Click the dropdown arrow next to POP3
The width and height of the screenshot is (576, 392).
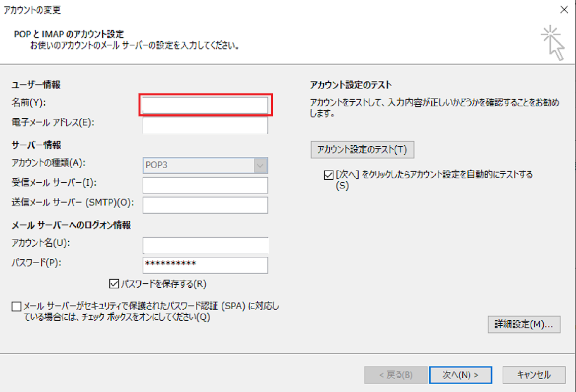pos(260,165)
